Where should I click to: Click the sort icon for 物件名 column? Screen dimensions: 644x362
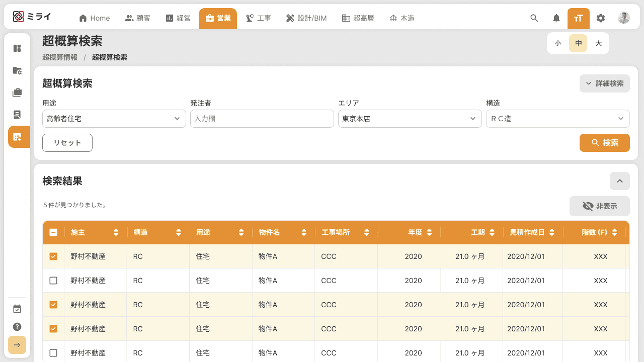[x=304, y=232]
